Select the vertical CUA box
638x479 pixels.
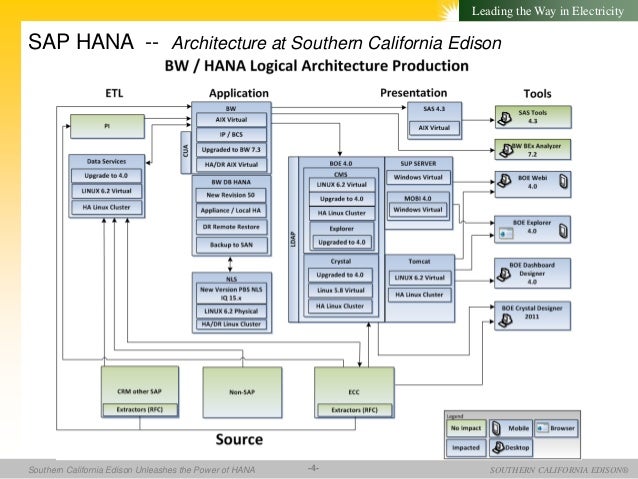186,152
